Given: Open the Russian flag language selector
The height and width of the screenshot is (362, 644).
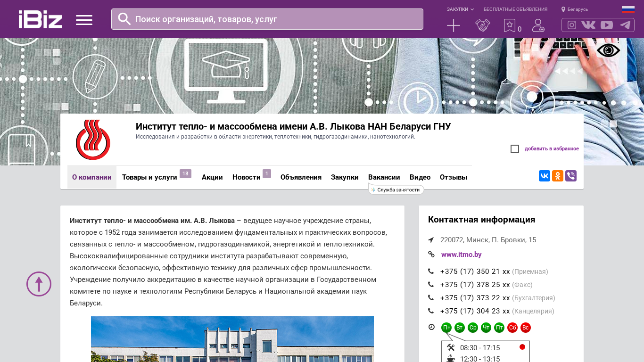Looking at the screenshot, I should coord(628,9).
